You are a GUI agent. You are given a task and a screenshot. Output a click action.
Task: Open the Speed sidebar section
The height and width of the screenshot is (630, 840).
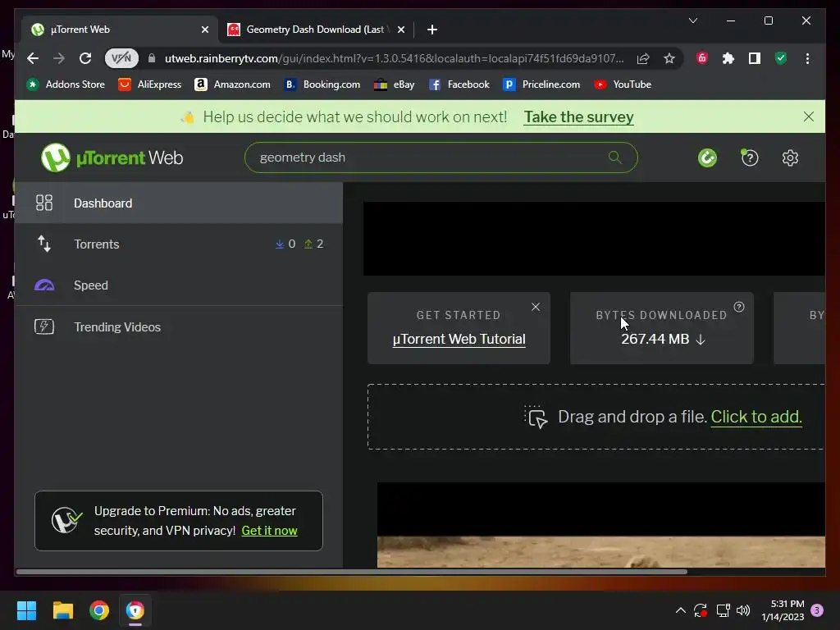point(178,285)
